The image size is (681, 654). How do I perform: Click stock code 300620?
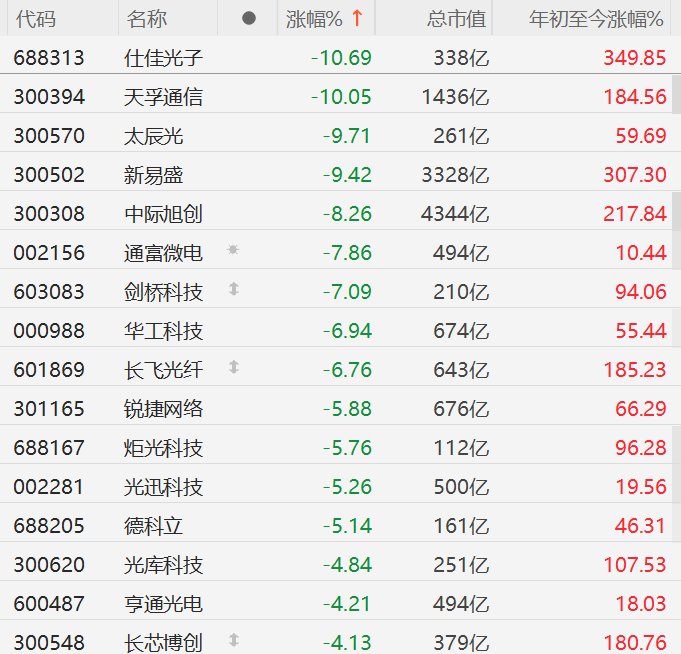tap(49, 565)
